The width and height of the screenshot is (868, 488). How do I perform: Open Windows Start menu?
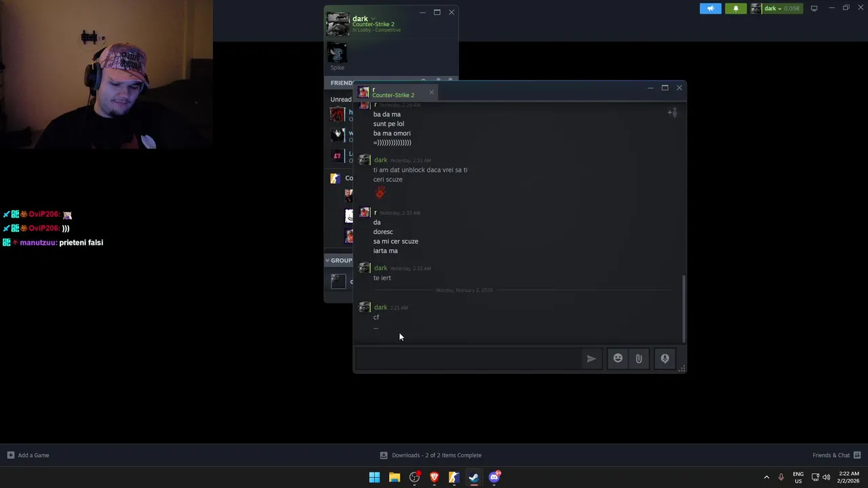374,477
